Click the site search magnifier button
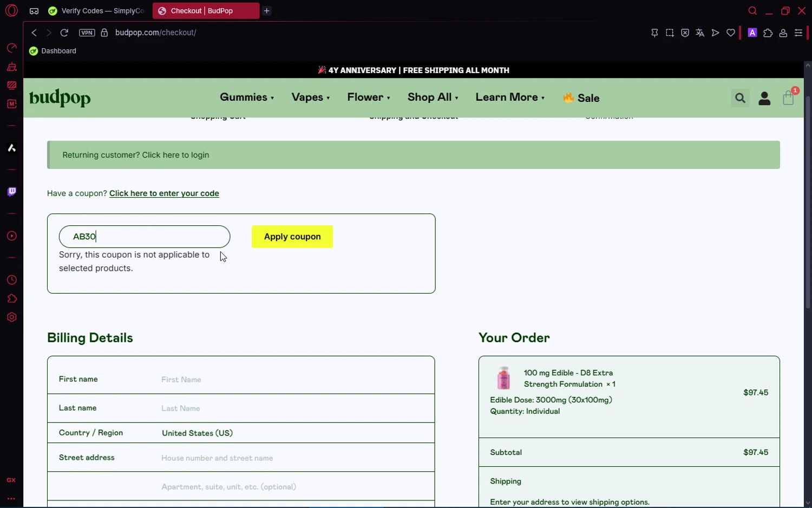This screenshot has width=812, height=508. coord(740,98)
